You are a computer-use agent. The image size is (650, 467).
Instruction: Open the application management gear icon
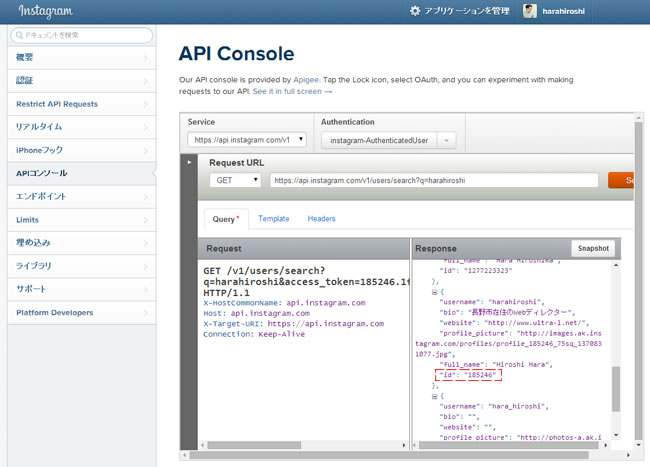[x=415, y=11]
